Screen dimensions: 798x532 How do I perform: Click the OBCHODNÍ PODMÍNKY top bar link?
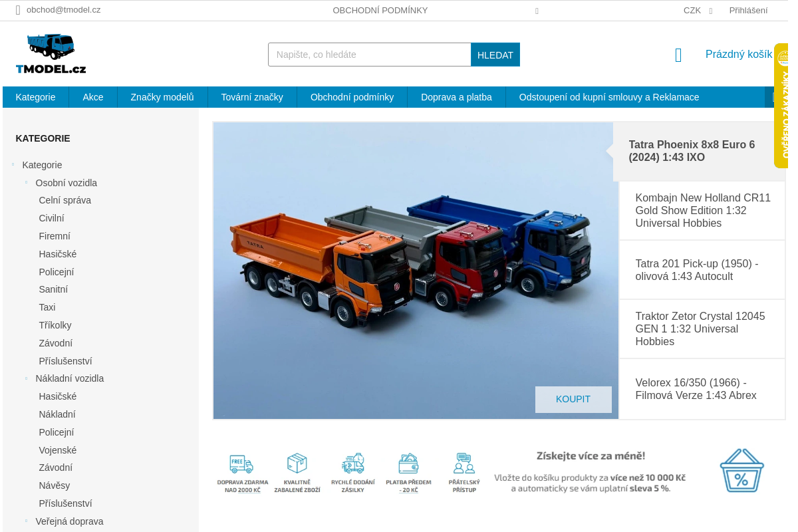coord(380,10)
